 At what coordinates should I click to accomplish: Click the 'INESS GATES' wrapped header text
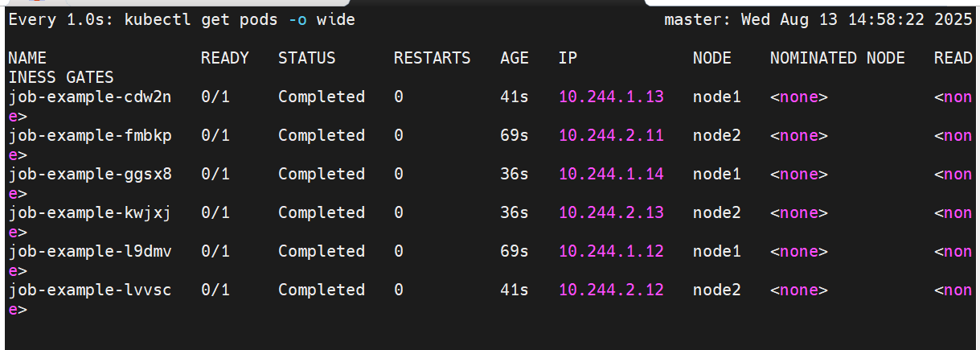(x=61, y=78)
